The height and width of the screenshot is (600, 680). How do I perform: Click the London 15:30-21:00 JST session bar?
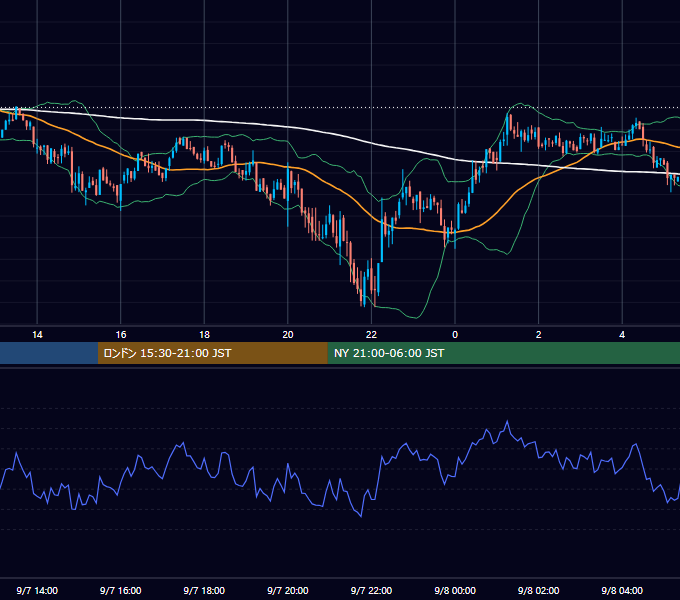pos(212,353)
